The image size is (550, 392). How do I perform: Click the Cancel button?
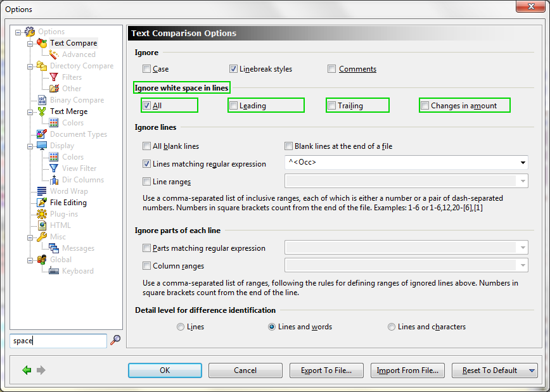click(x=245, y=370)
